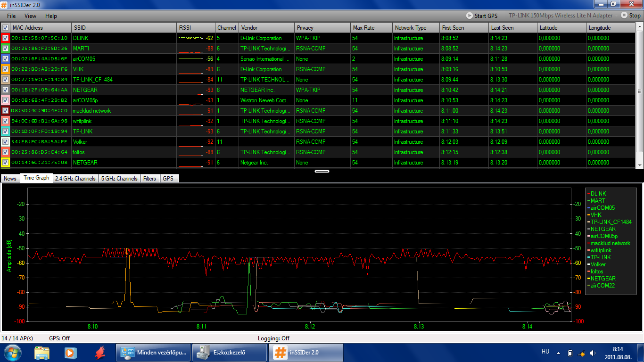Screen dimensions: 644x362
Task: Click the TP-LINK 150Mbps adapter label
Action: click(561, 16)
